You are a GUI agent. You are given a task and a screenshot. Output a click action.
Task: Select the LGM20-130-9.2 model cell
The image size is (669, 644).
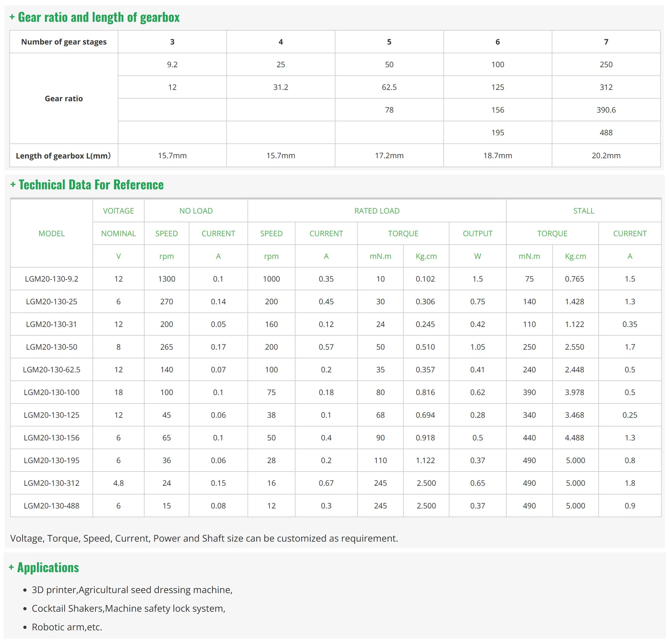click(52, 279)
